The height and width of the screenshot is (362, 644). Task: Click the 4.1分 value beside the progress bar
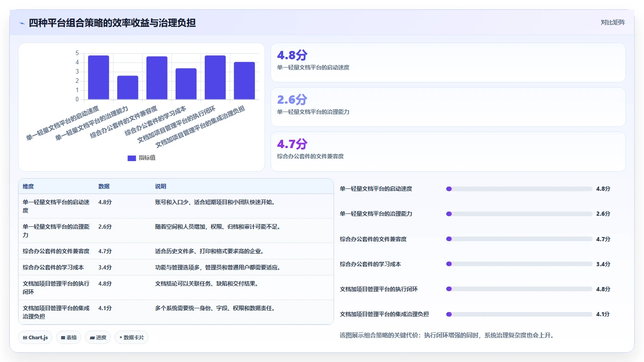pos(603,314)
